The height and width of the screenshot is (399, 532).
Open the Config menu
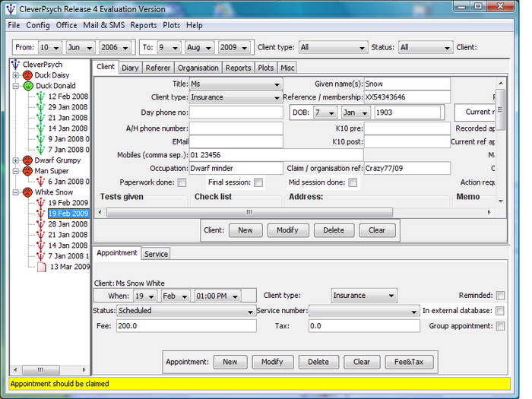point(38,25)
